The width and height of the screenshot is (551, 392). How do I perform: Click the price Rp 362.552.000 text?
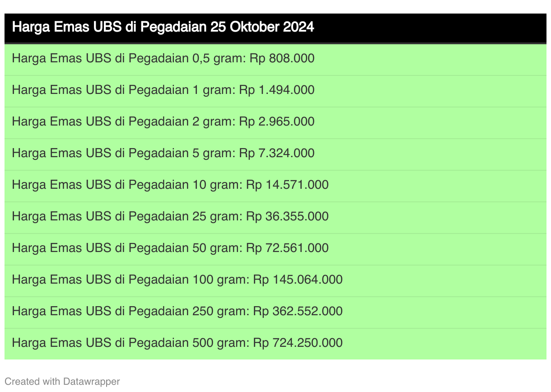[x=298, y=312]
